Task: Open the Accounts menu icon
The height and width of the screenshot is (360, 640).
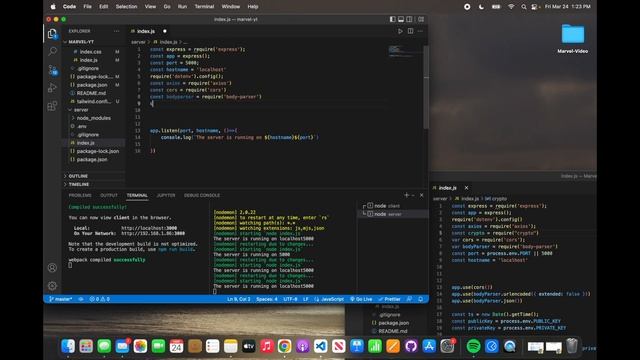Action: 52,268
